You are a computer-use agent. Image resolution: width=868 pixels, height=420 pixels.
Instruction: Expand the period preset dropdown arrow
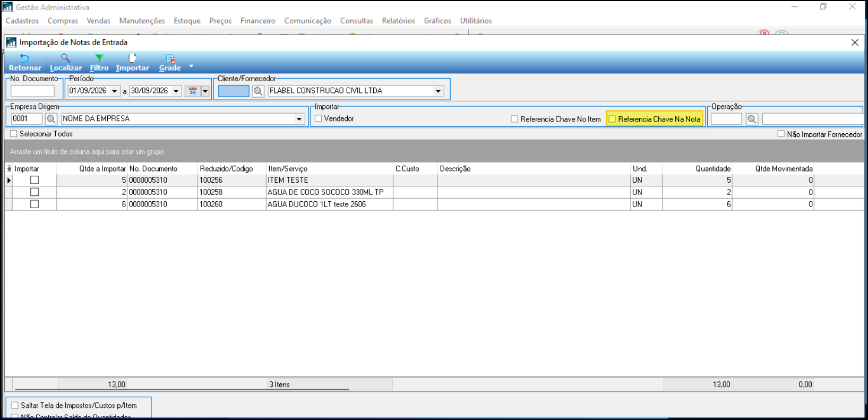[x=205, y=91]
